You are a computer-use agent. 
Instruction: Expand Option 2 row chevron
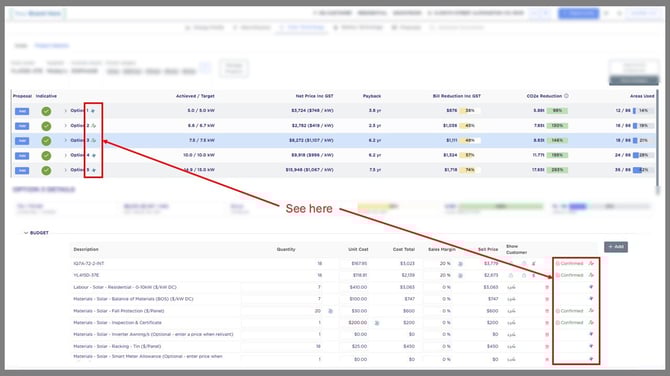[65, 126]
